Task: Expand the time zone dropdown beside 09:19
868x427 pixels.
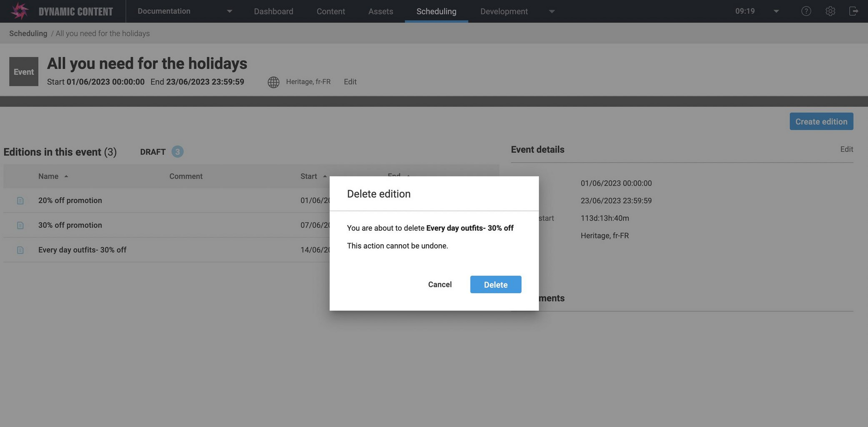Action: [776, 12]
